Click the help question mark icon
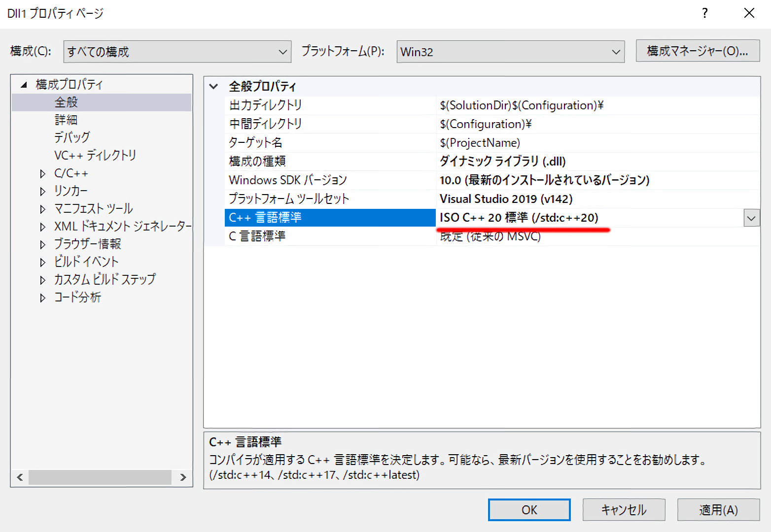The height and width of the screenshot is (532, 771). pyautogui.click(x=705, y=13)
